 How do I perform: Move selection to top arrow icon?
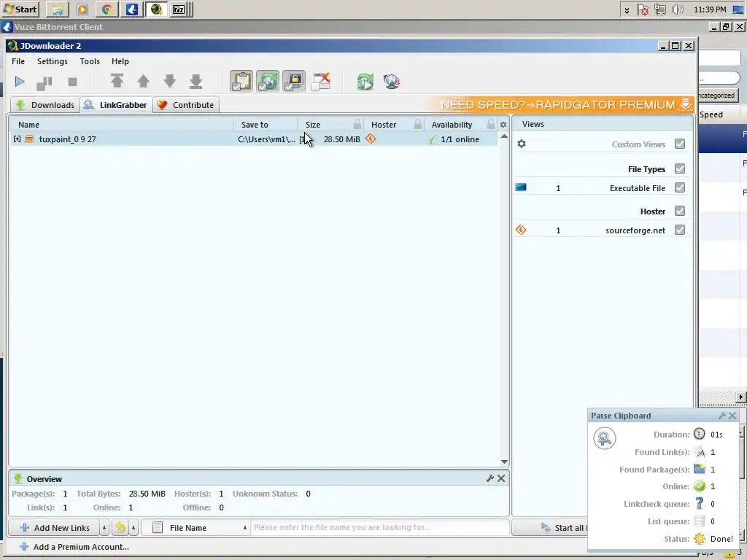(x=117, y=82)
